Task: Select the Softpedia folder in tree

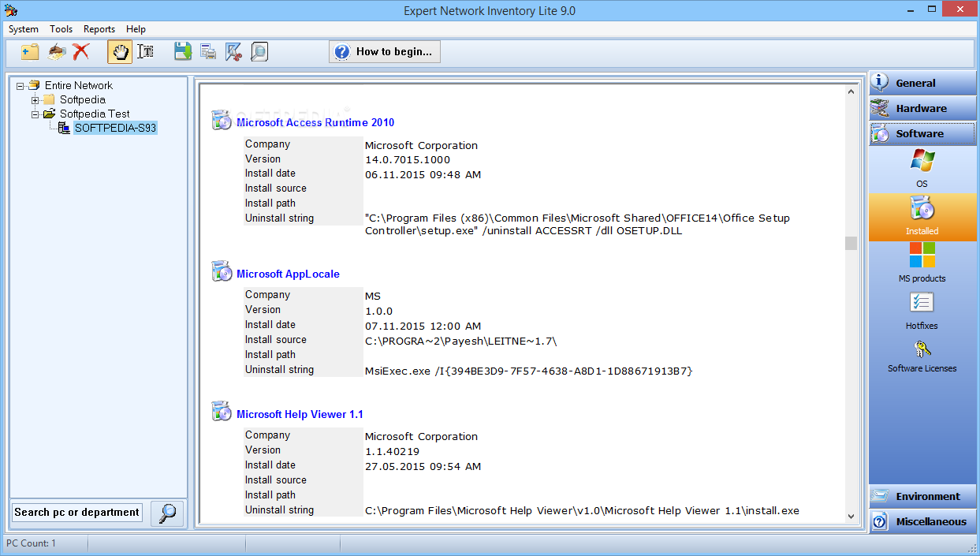Action: pos(83,99)
